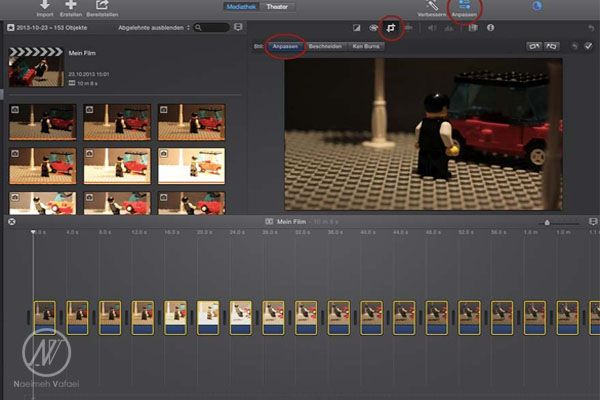Select the first clip in the timeline

click(x=44, y=318)
